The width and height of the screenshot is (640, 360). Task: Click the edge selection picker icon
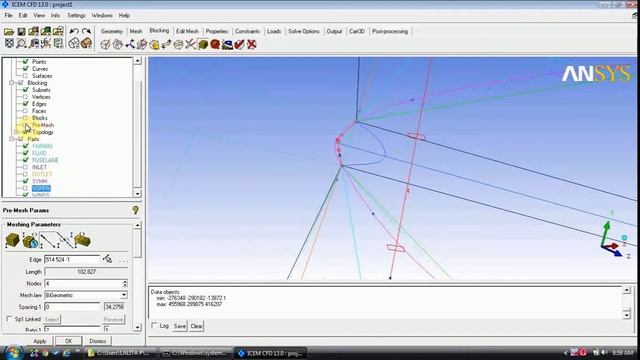point(107,259)
